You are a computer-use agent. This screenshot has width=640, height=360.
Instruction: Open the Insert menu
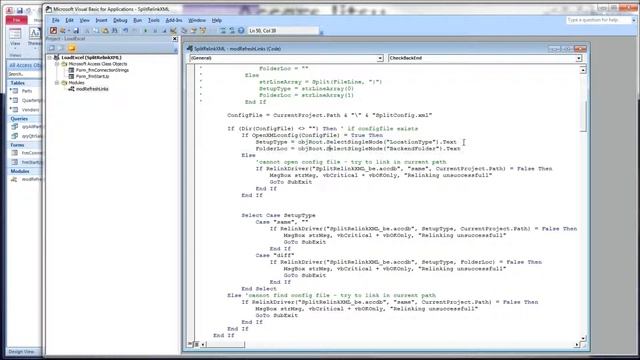click(x=101, y=20)
